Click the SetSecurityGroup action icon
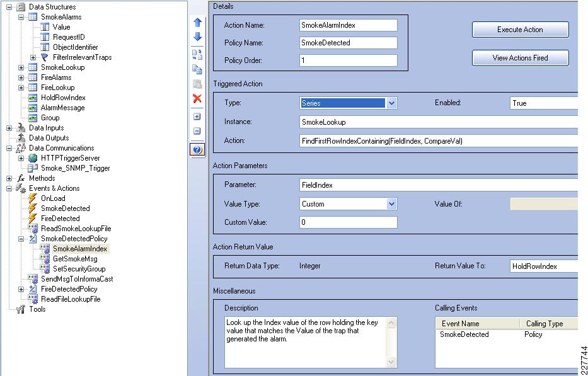 coord(45,269)
